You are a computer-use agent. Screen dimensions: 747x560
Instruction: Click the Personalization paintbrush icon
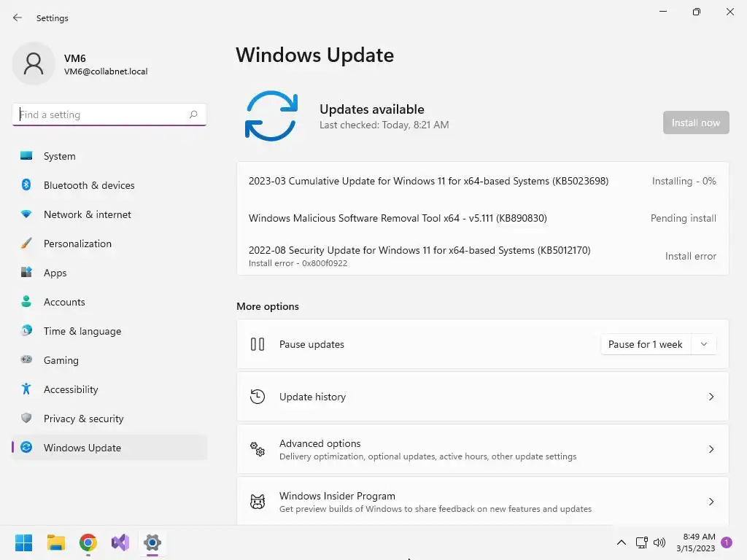(26, 244)
